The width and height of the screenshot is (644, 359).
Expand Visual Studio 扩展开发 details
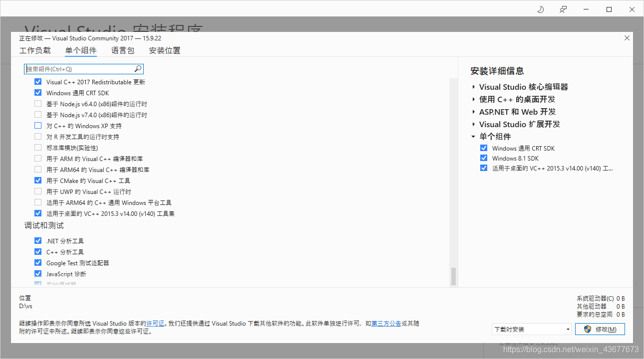[473, 124]
